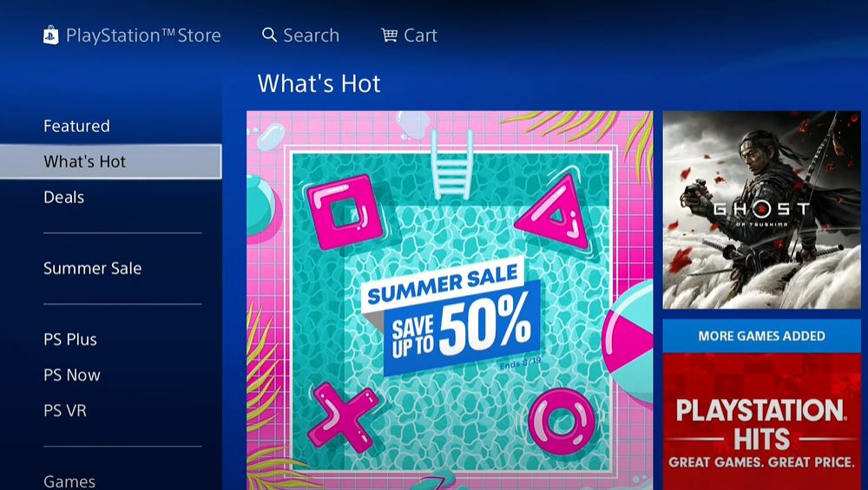This screenshot has height=490, width=868.
Task: Click the More Games Added header banner
Action: click(762, 336)
